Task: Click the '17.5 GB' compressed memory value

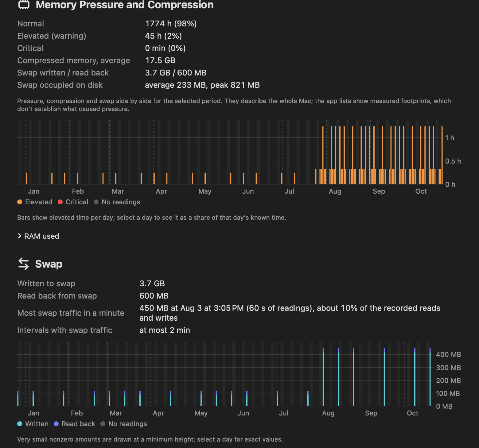Action: coord(160,60)
